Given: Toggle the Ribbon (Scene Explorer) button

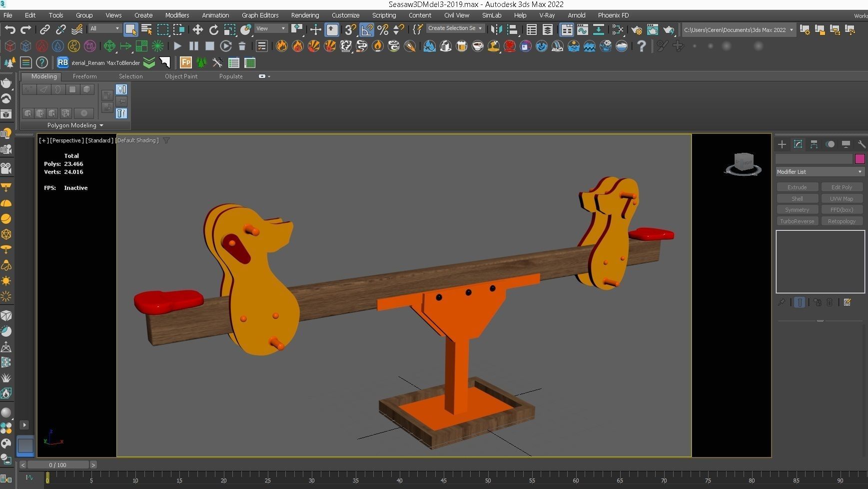Looking at the screenshot, I should [567, 29].
